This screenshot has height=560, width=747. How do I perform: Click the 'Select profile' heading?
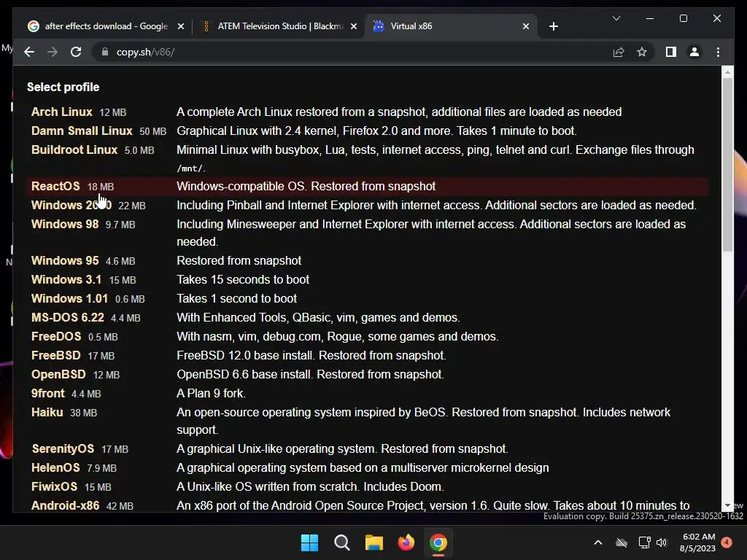click(x=63, y=87)
